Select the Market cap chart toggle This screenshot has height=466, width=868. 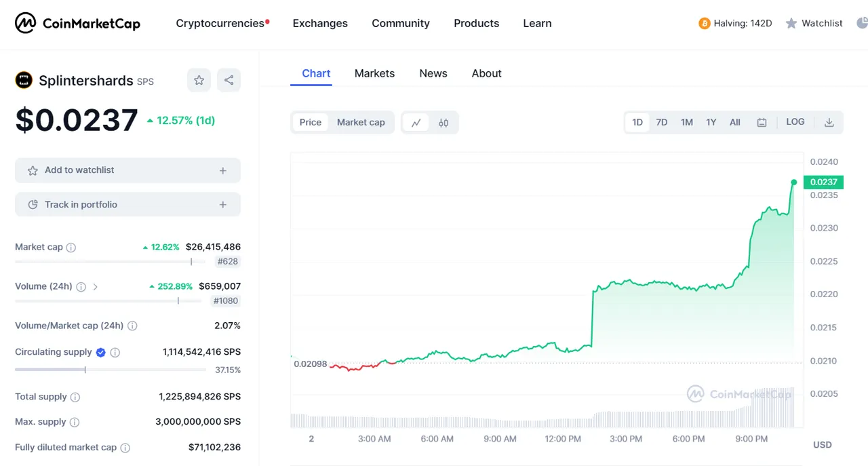(361, 122)
